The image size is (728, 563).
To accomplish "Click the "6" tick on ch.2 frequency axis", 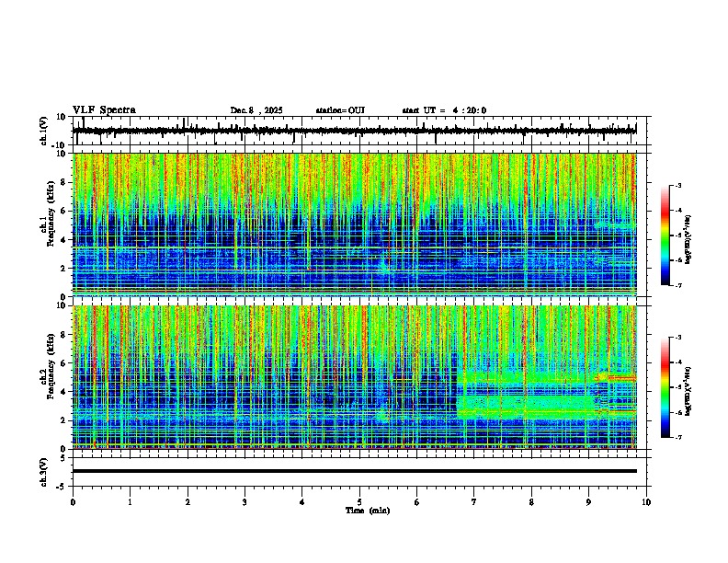I will (64, 362).
